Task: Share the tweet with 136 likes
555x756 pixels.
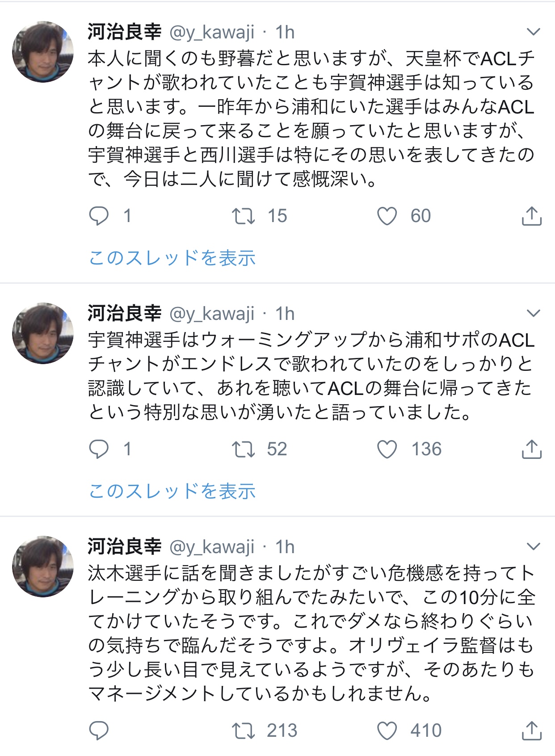Action: tap(531, 449)
